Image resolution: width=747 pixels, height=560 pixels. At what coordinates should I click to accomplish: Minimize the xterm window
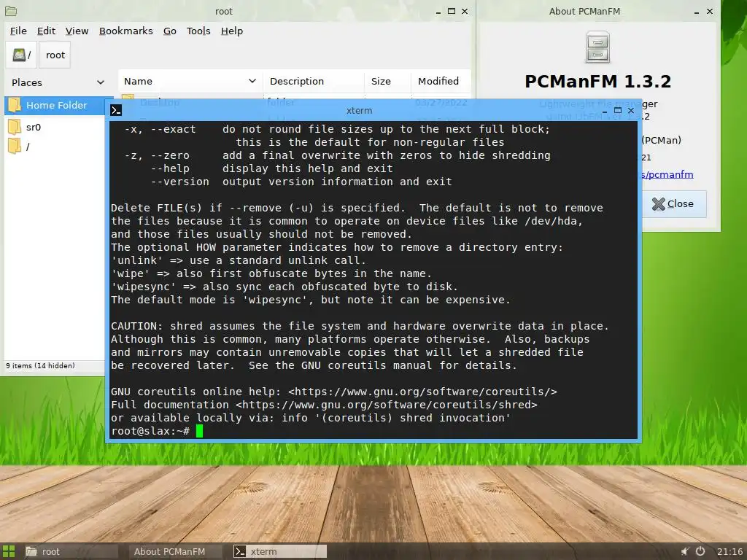(605, 111)
